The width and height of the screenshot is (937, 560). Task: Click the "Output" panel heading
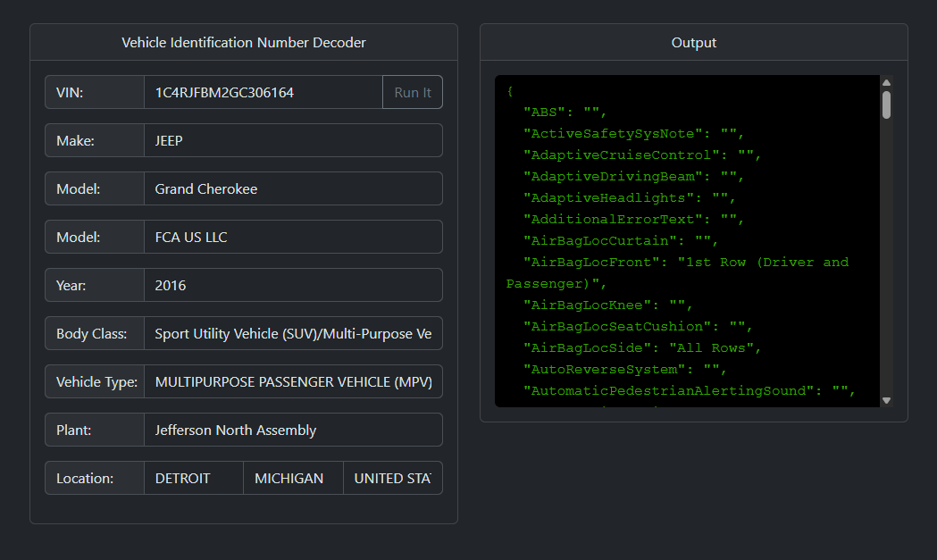(694, 43)
